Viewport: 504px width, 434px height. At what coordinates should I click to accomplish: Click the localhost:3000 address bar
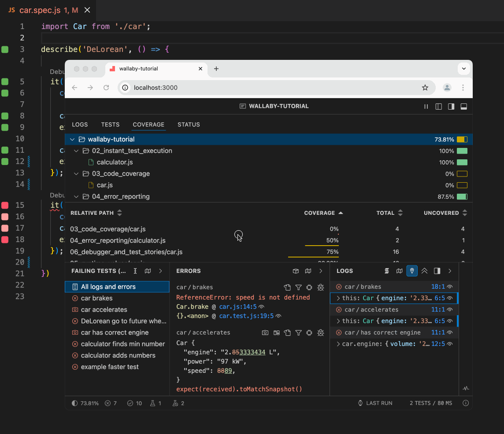276,88
